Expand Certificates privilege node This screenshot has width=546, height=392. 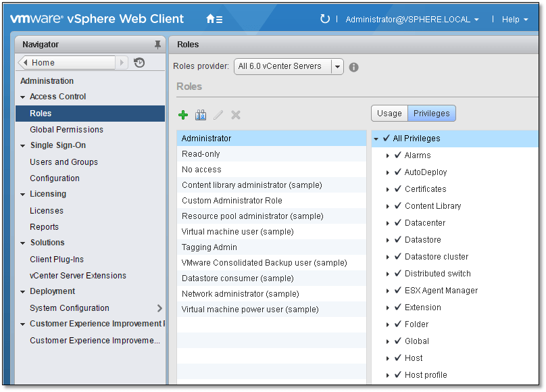coord(387,189)
